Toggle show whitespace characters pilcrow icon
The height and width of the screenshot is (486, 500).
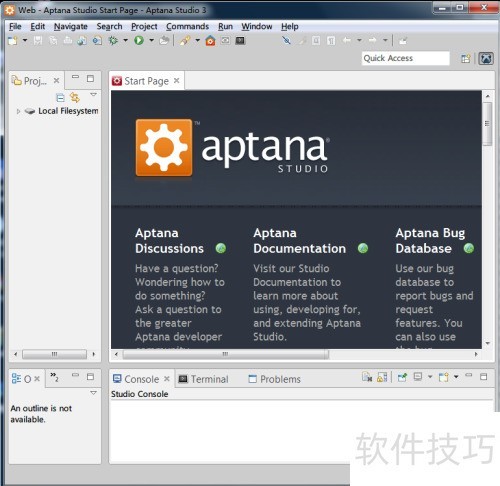click(x=331, y=41)
